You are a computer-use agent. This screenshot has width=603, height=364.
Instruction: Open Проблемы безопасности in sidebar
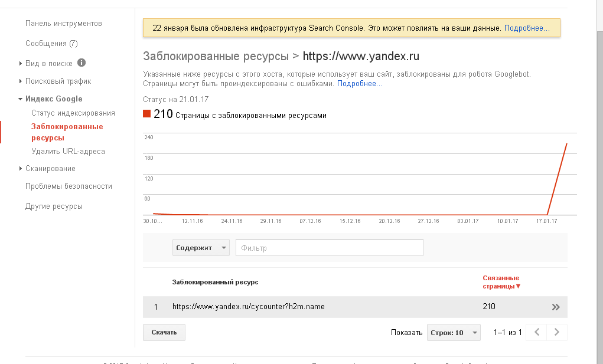click(69, 186)
